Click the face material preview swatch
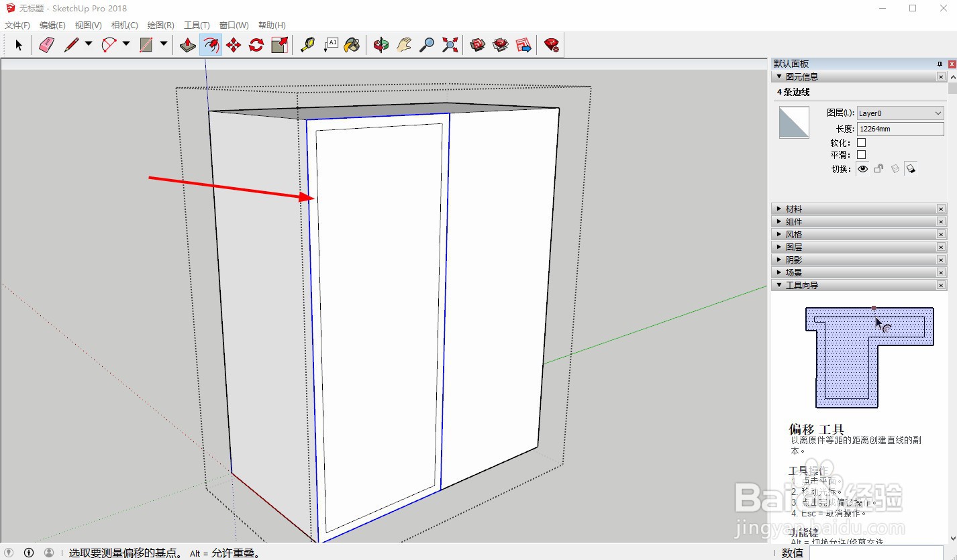Viewport: 957px width, 560px height. click(794, 123)
